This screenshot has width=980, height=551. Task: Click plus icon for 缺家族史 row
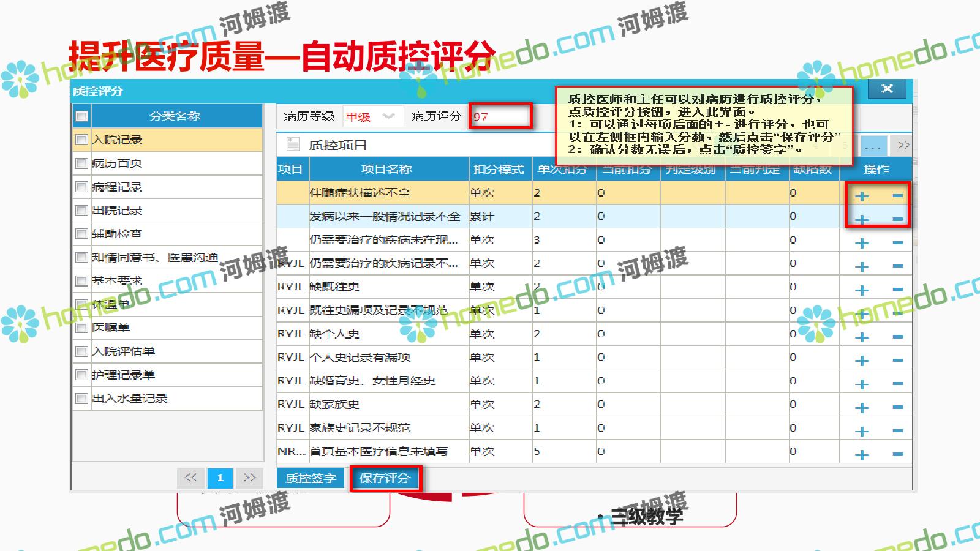pyautogui.click(x=862, y=408)
